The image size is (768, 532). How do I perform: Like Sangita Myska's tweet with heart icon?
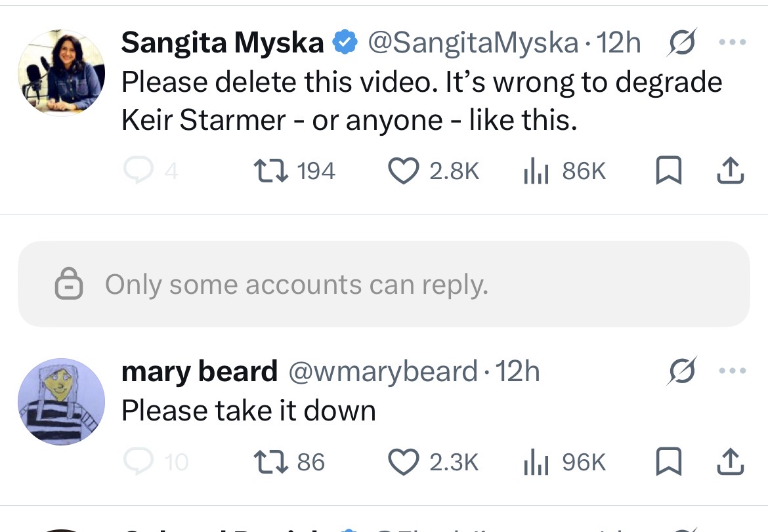(404, 171)
